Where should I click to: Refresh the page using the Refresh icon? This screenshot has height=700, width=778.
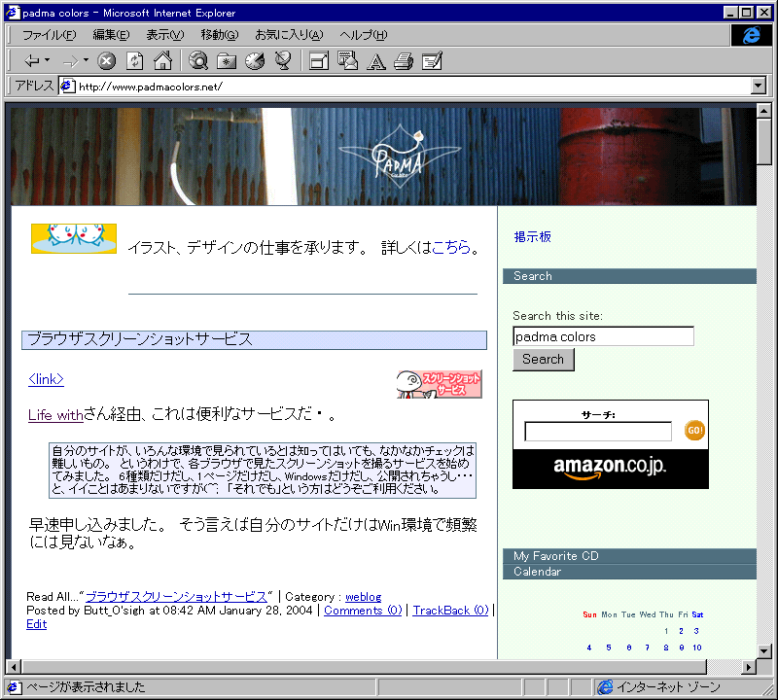pyautogui.click(x=134, y=61)
